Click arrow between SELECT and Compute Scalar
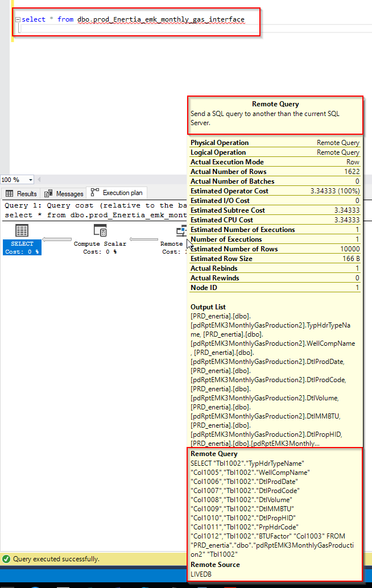The width and height of the screenshot is (372, 588). [x=56, y=239]
